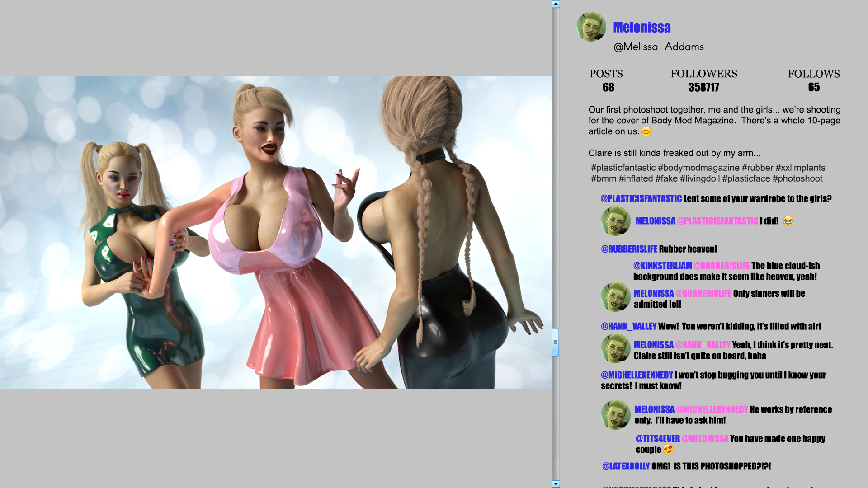
Task: Open @MICHELLEKENNEDY commenter profile
Action: (637, 375)
